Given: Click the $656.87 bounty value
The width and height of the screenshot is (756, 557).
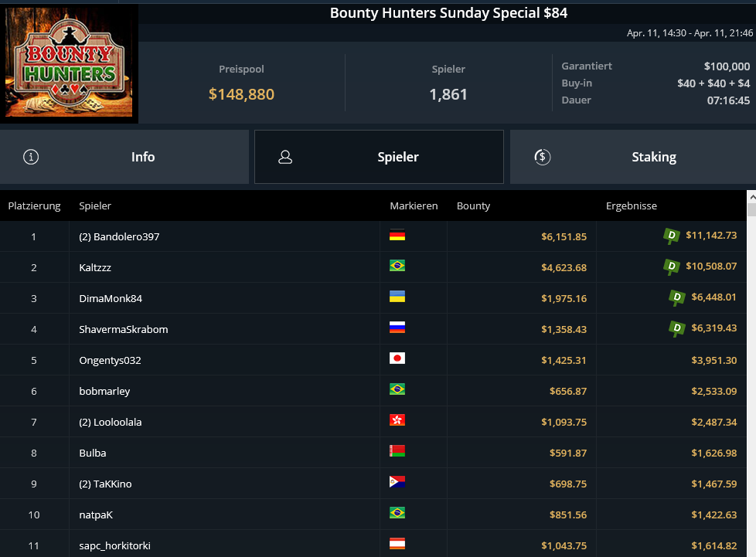Looking at the screenshot, I should [x=568, y=391].
